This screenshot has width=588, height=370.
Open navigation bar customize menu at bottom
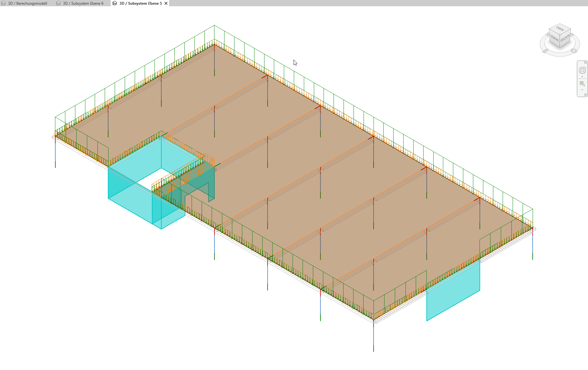coord(585,95)
